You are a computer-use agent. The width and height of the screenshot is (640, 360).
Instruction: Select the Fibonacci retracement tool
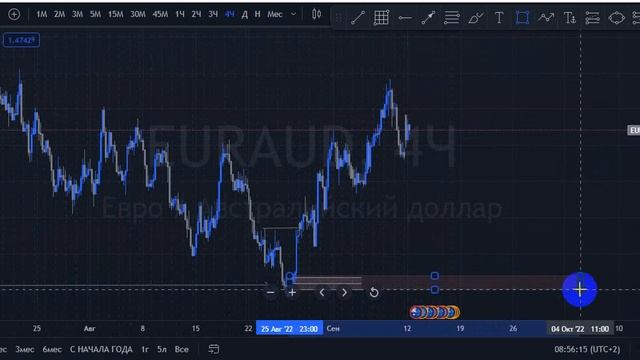[452, 18]
